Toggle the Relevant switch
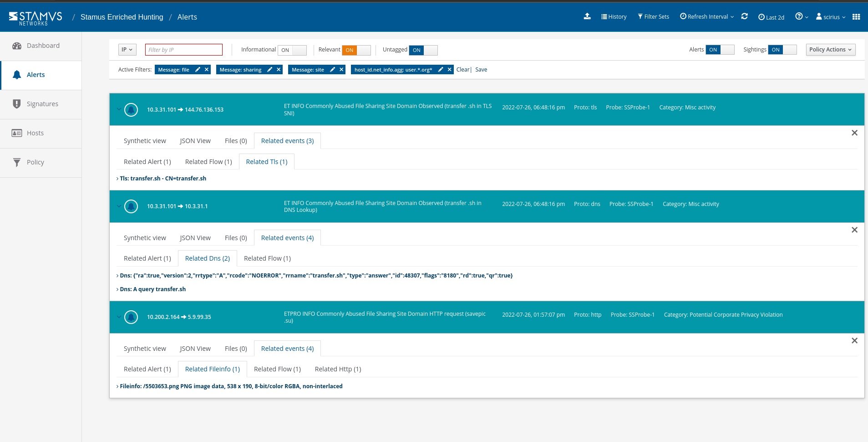The height and width of the screenshot is (442, 868). [356, 50]
